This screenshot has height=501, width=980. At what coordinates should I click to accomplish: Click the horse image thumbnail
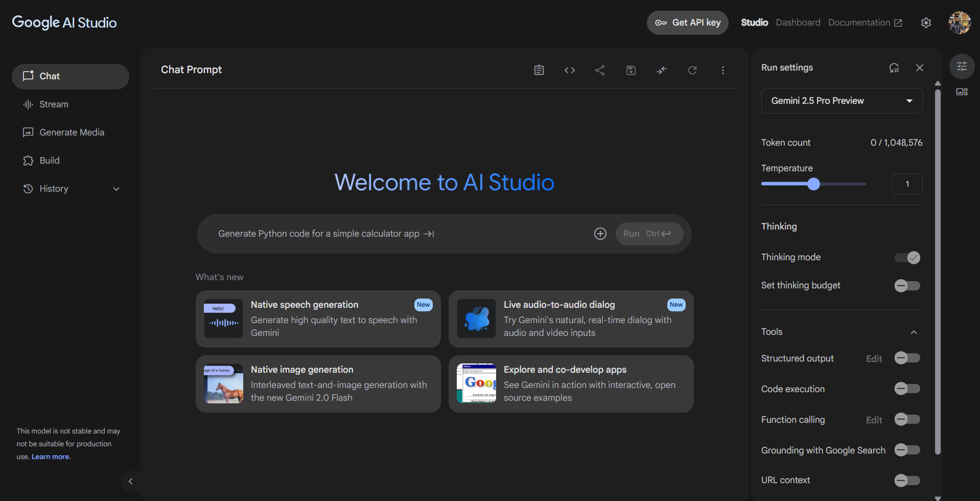[x=223, y=383]
